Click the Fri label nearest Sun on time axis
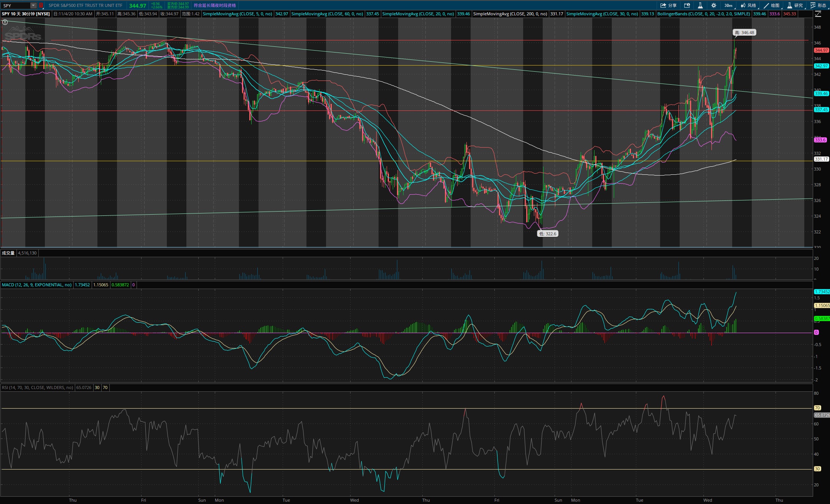 point(143,500)
